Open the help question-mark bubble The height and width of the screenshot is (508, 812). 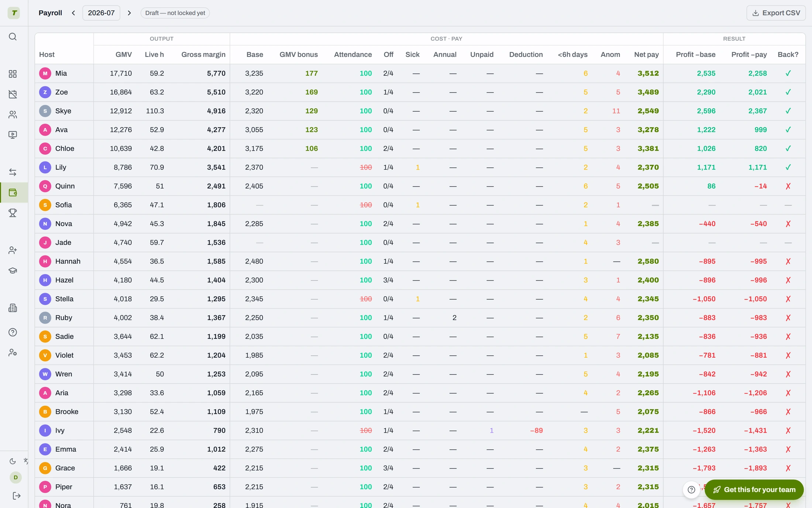(691, 490)
